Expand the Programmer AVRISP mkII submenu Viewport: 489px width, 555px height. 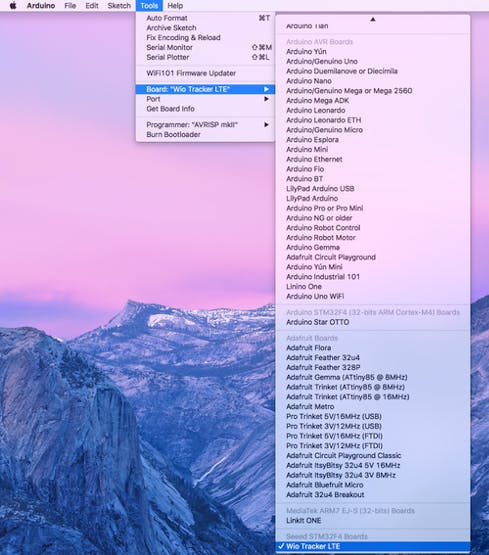tap(205, 125)
